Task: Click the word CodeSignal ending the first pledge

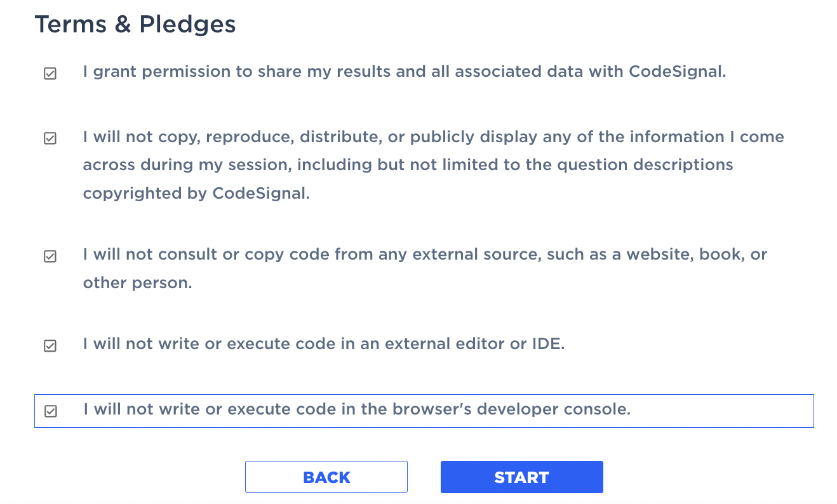Action: (x=678, y=72)
